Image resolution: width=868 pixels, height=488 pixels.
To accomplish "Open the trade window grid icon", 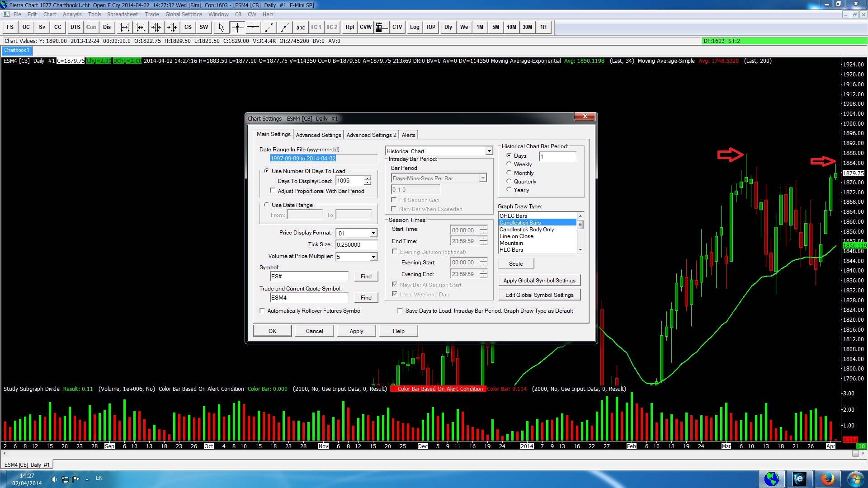I will [x=381, y=27].
